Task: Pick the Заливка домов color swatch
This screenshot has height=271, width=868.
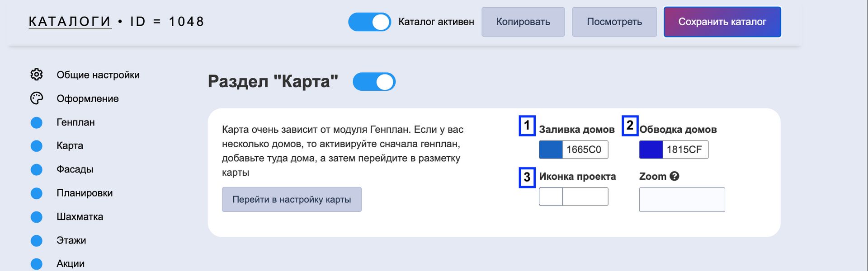Action: [x=551, y=150]
